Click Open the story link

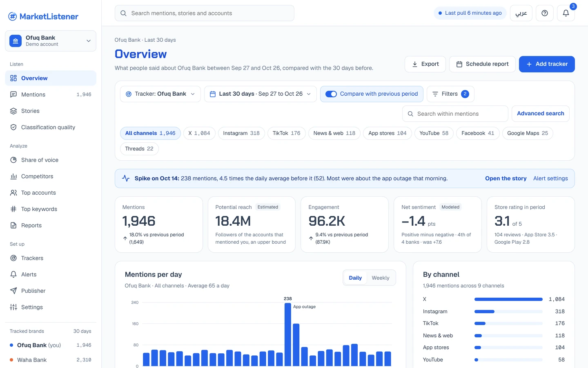pos(506,178)
